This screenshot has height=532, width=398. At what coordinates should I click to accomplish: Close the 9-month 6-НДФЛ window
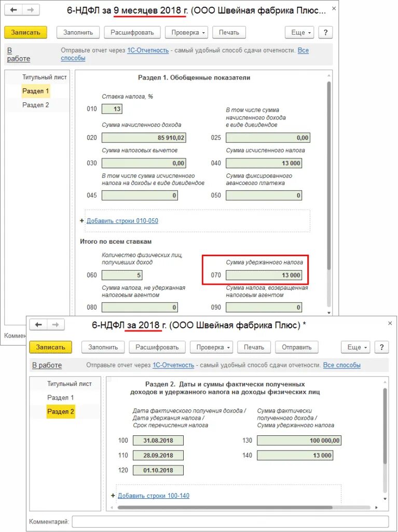334,8
